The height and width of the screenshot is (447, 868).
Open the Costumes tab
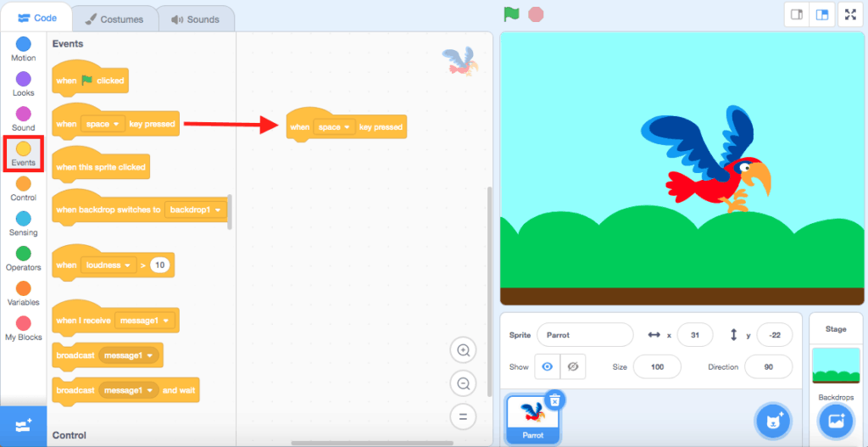(x=114, y=20)
